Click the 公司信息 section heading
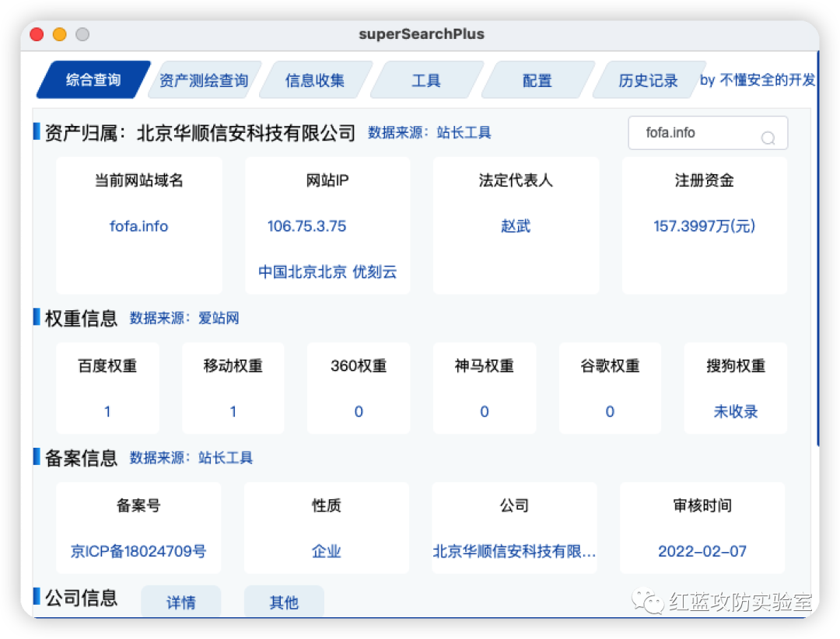 tap(82, 598)
